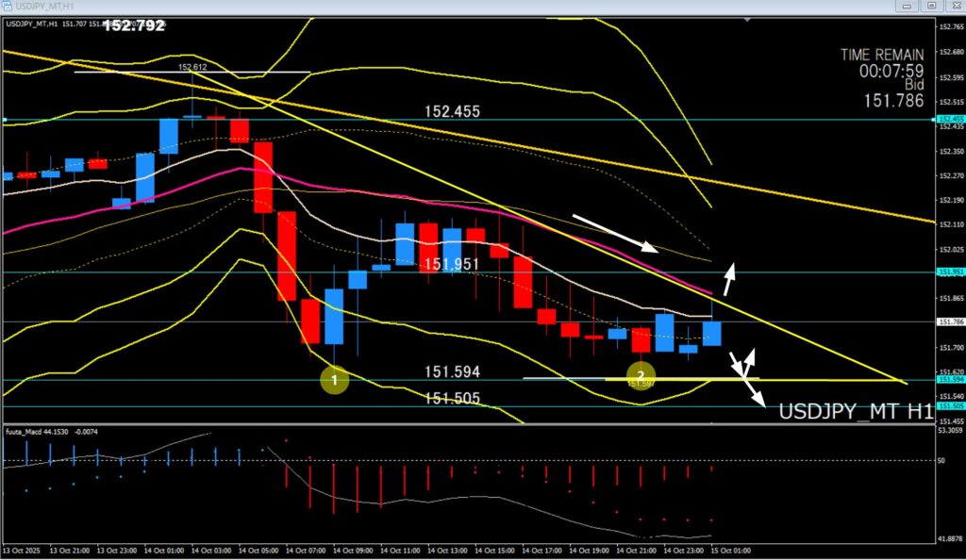Select the white up arrow below 151.951 line
966x560 pixels.
(x=728, y=279)
